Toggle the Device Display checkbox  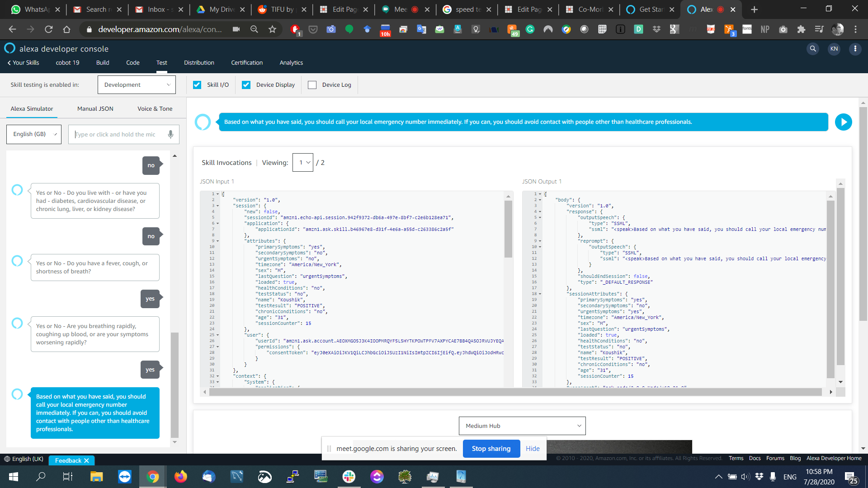246,84
